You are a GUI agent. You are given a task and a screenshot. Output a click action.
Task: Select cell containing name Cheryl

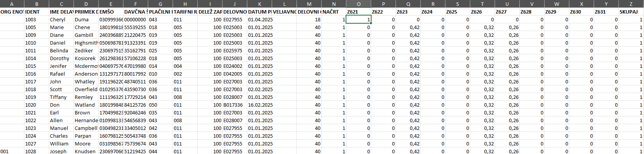point(61,19)
